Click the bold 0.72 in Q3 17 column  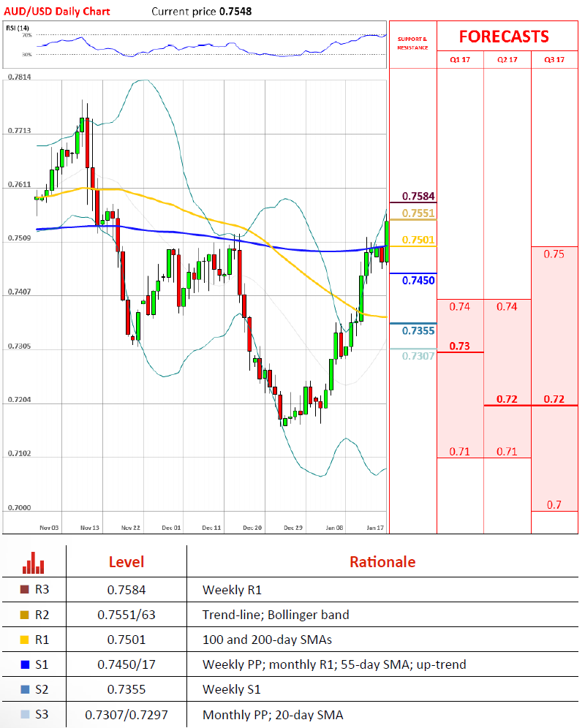(x=554, y=399)
